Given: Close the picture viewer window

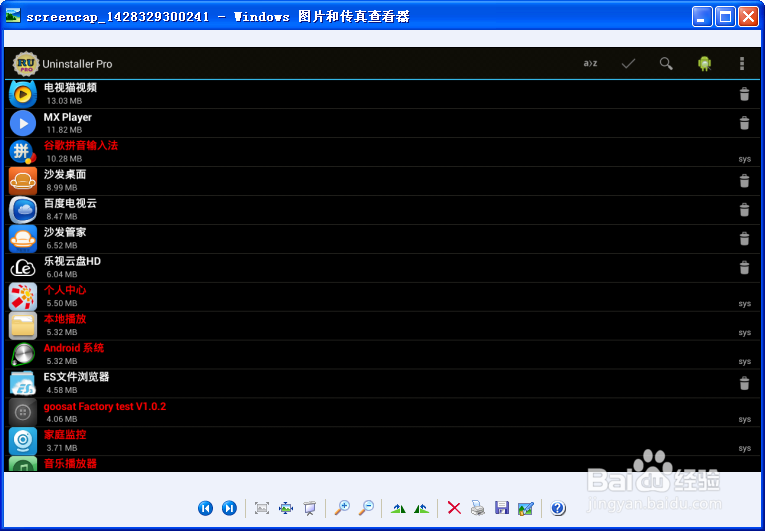Looking at the screenshot, I should (x=748, y=17).
